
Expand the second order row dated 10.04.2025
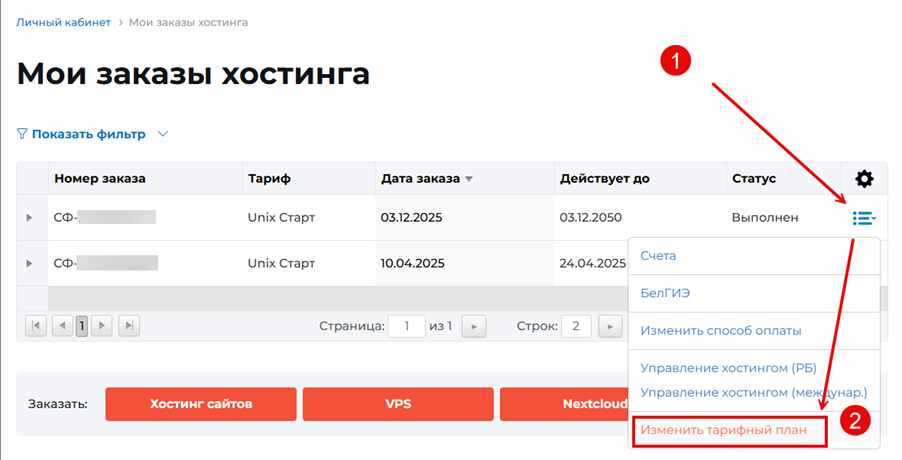click(x=29, y=264)
